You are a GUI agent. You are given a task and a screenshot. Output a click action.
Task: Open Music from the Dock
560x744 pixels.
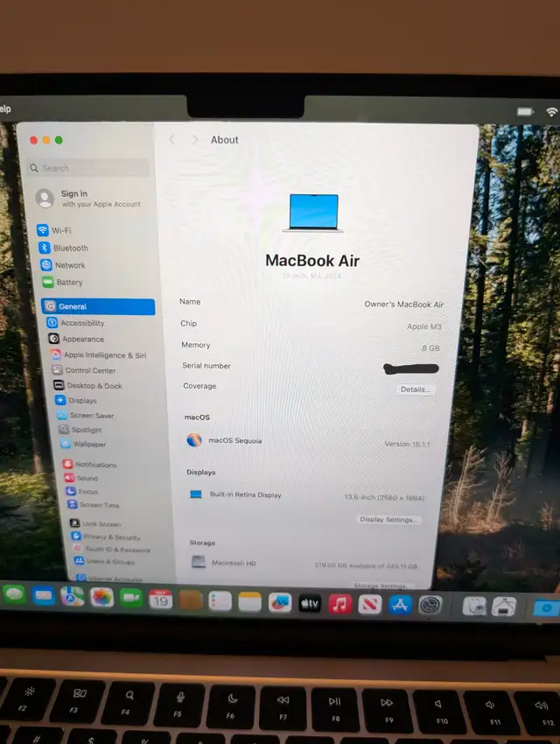340,605
